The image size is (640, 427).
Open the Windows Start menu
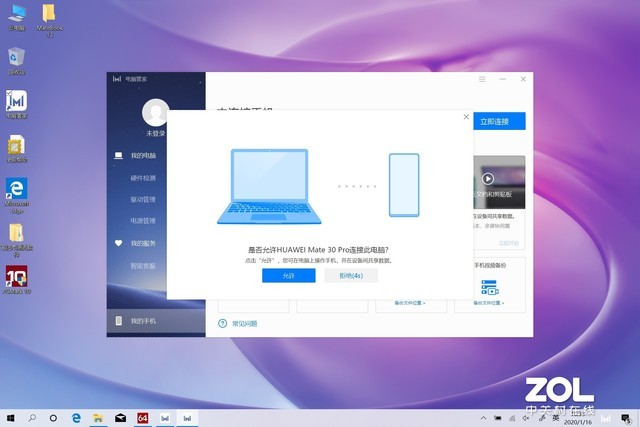11,418
